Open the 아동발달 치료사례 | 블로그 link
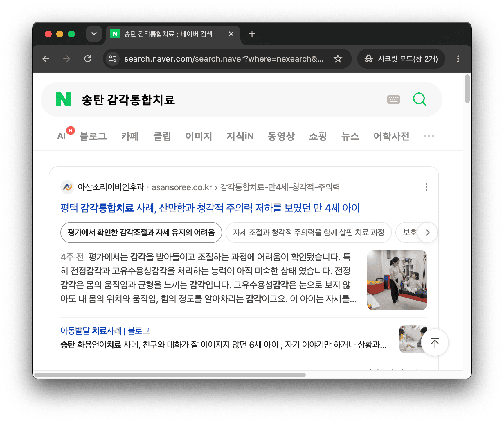 click(x=105, y=330)
